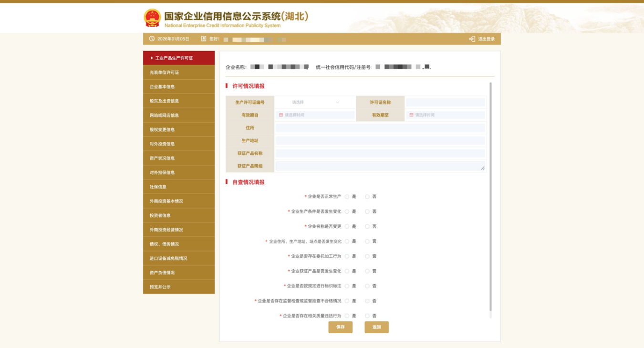
Task: Click the national emblem logo in header
Action: click(152, 18)
